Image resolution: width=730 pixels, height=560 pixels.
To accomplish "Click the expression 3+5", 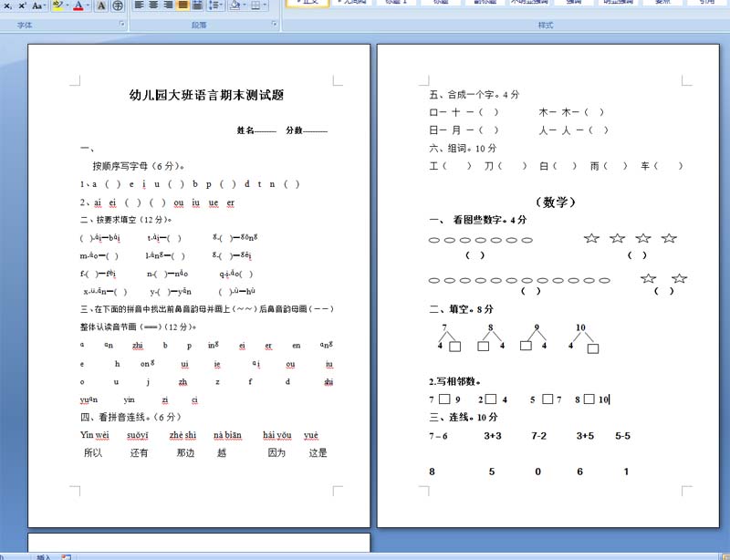I will tap(585, 436).
